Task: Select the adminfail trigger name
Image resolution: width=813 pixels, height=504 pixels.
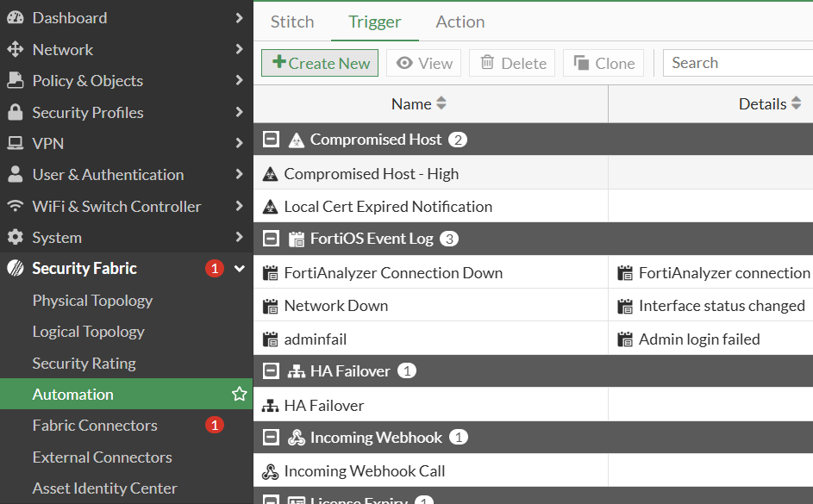Action: [x=316, y=339]
